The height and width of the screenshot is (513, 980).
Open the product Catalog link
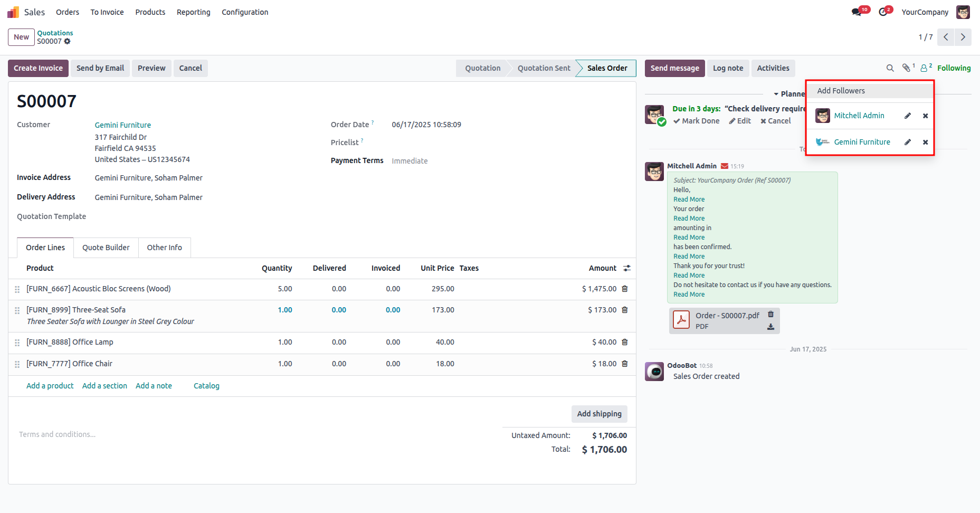[206, 386]
